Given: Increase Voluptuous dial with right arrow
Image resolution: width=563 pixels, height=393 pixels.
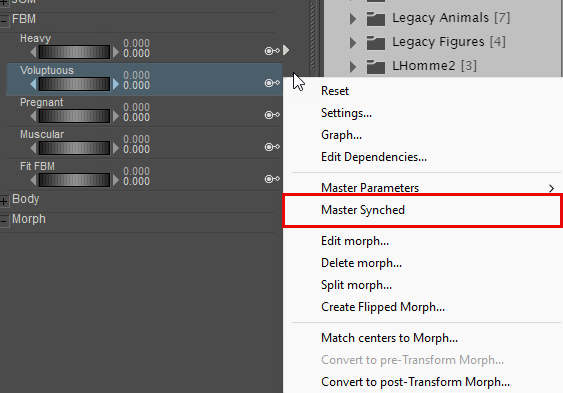Looking at the screenshot, I should pos(115,84).
